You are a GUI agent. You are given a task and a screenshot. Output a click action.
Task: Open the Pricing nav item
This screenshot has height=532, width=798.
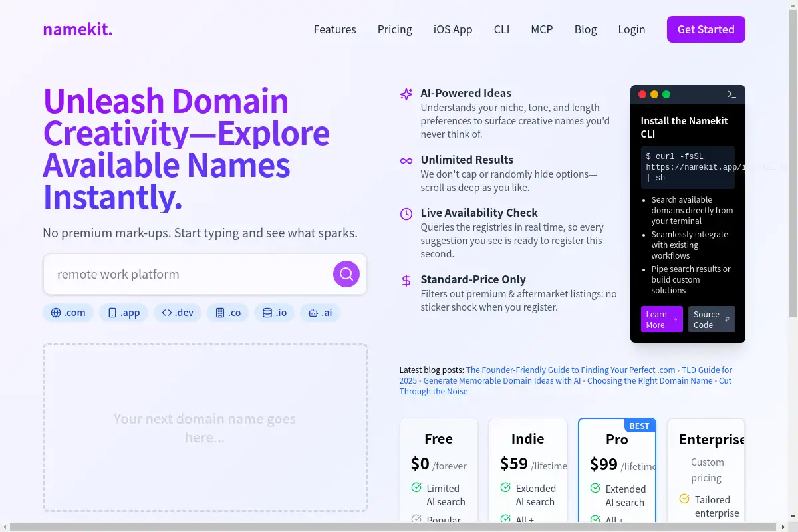tap(395, 29)
